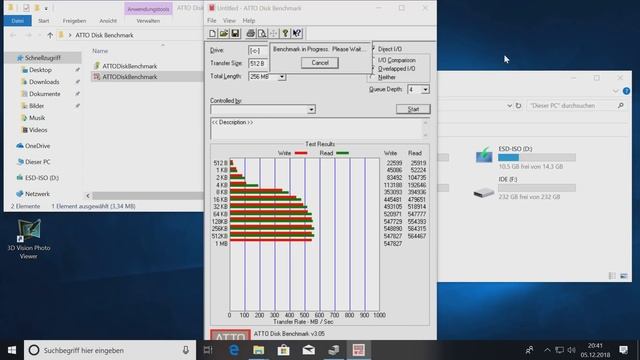
Task: Click the Print Preview icon in ATTO toolbar
Action: pyautogui.click(x=262, y=33)
